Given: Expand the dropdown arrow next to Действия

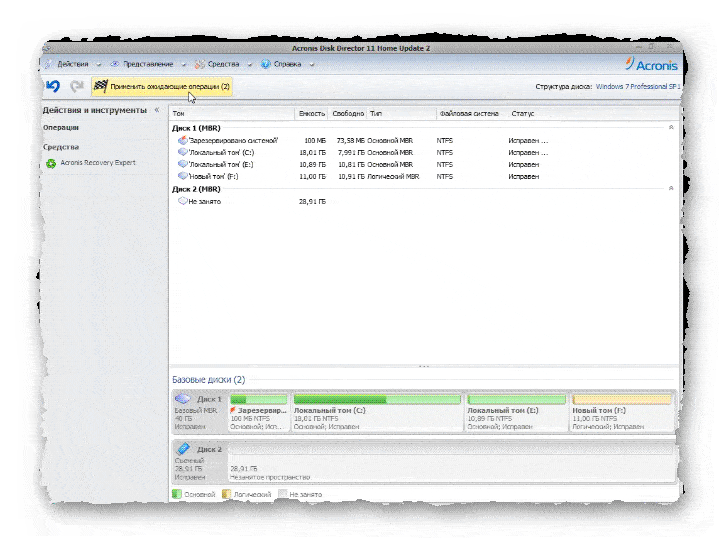Looking at the screenshot, I should click(x=98, y=65).
